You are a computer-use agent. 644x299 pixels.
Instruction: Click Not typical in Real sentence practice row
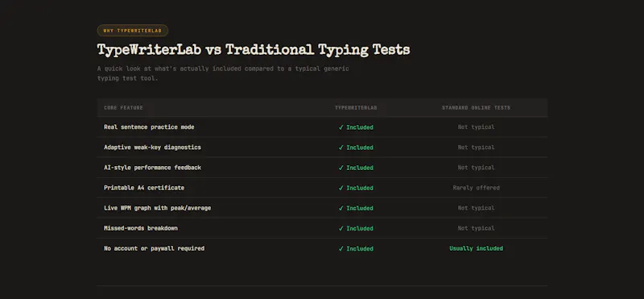click(x=476, y=127)
